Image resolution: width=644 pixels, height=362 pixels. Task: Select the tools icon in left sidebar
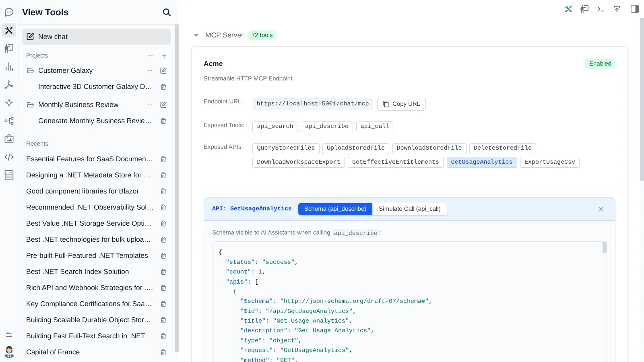pyautogui.click(x=9, y=30)
